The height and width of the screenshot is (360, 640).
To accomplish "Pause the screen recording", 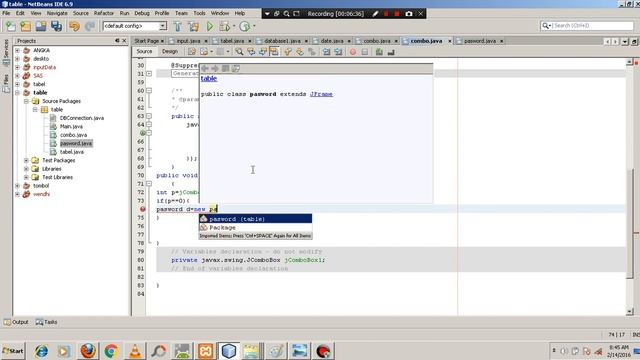I will tap(386, 13).
